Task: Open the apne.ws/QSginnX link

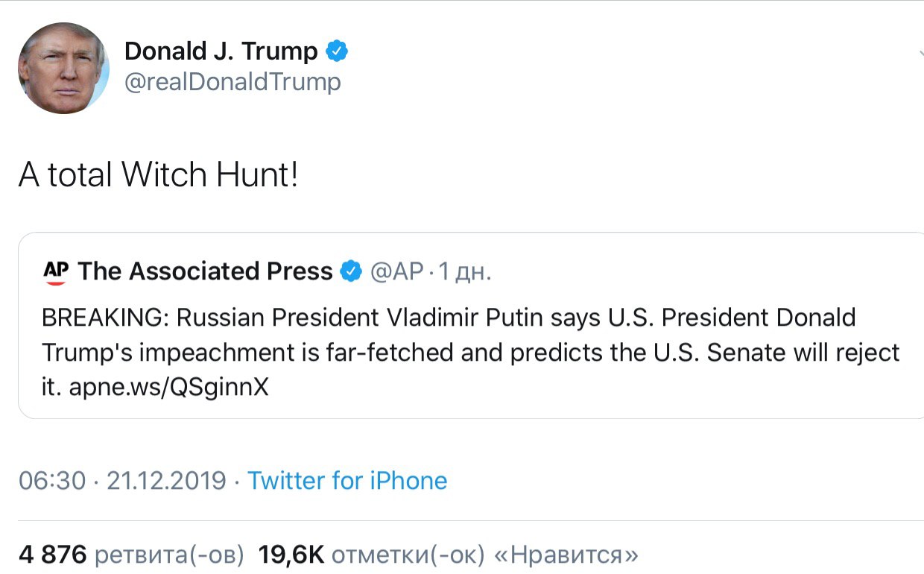Action: [x=168, y=388]
